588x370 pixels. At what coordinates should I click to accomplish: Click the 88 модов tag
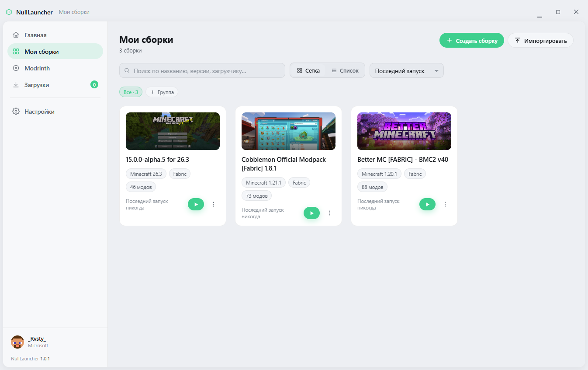[372, 187]
